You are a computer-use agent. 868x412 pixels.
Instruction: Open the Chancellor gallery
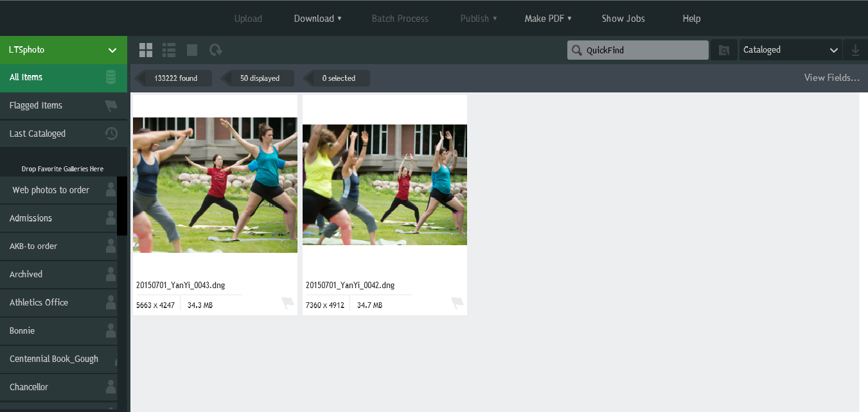click(58, 388)
